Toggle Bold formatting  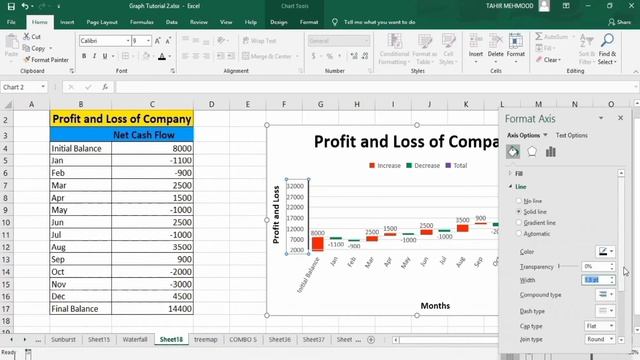(84, 56)
